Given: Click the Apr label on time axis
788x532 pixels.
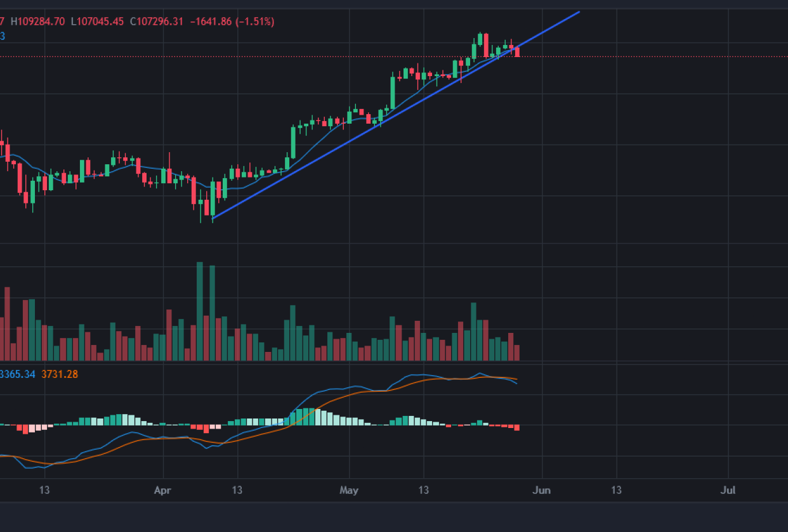Looking at the screenshot, I should point(164,490).
